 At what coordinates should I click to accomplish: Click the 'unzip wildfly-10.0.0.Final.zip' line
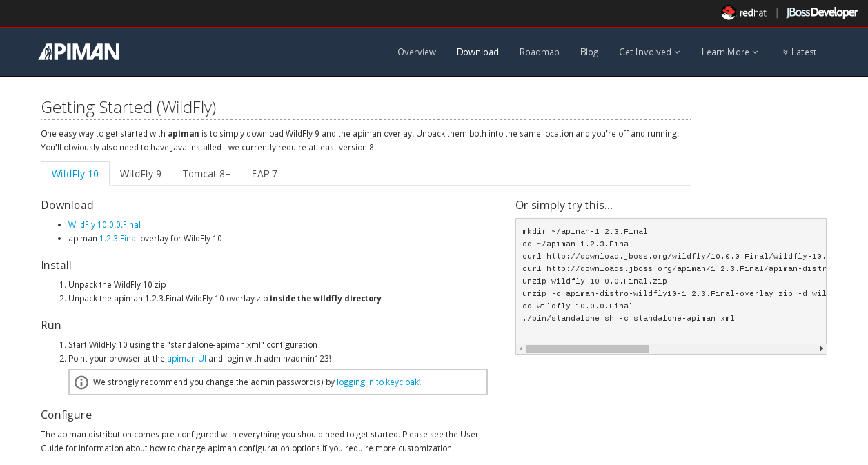[595, 281]
